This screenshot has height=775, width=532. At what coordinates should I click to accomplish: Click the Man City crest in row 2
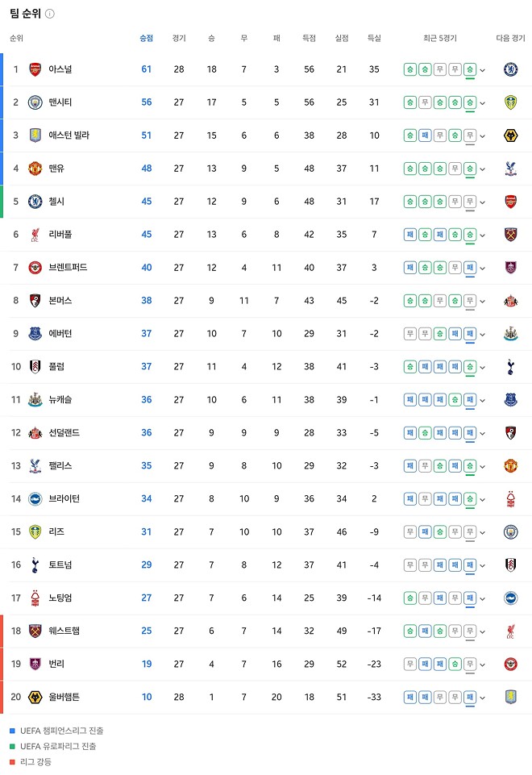pyautogui.click(x=35, y=102)
